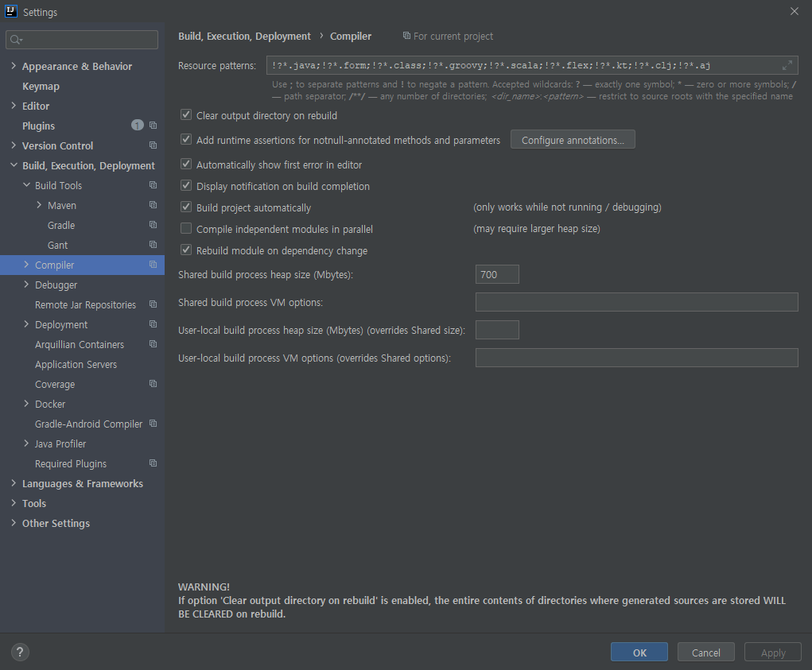The width and height of the screenshot is (812, 670).
Task: Expand the Tools section arrow
Action: coord(14,503)
